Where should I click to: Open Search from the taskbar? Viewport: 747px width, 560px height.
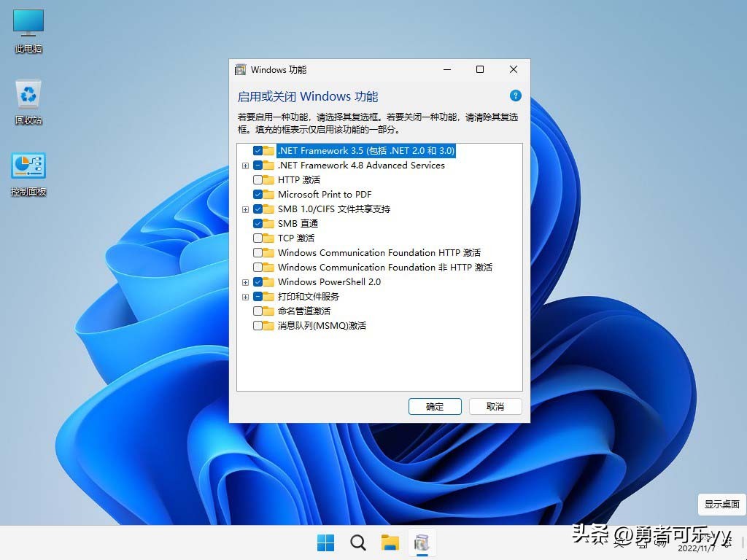point(357,542)
